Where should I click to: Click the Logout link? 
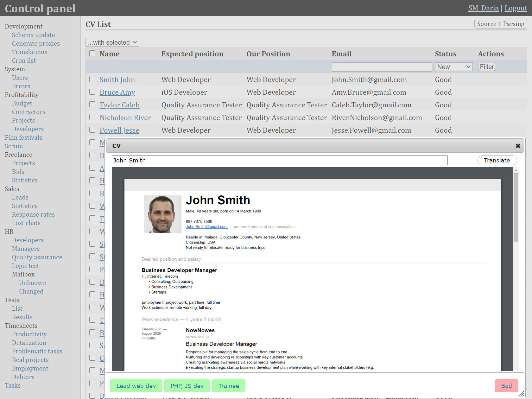point(516,8)
